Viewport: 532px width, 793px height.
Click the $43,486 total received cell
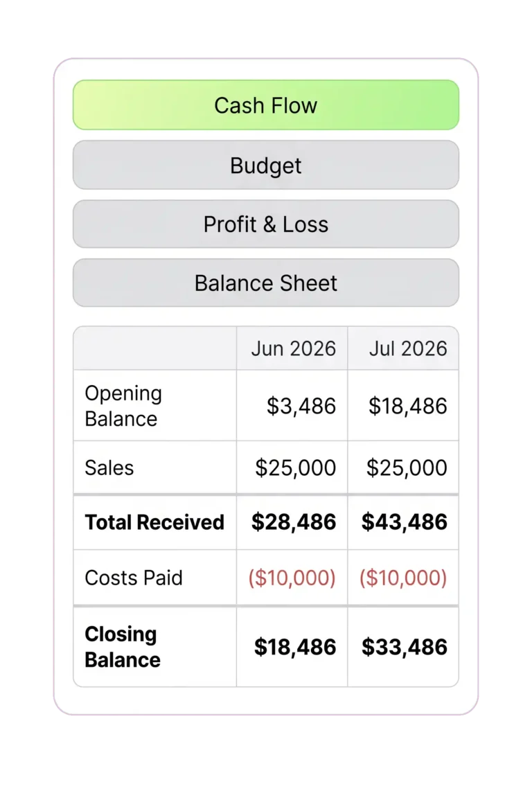[x=404, y=522]
